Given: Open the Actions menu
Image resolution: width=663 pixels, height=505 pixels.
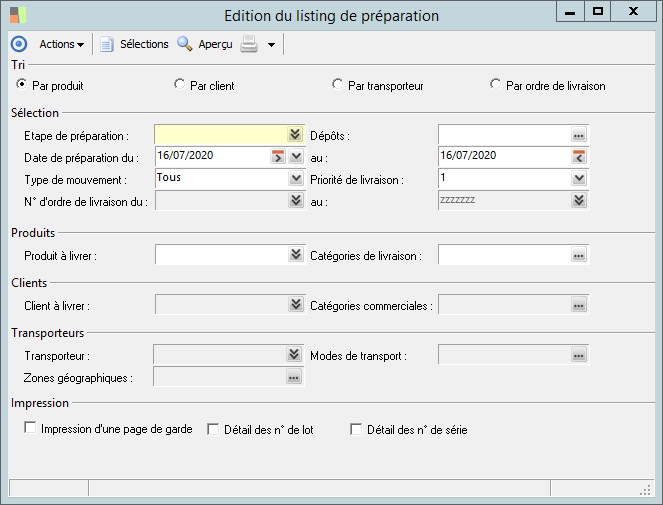Looking at the screenshot, I should click(x=61, y=44).
